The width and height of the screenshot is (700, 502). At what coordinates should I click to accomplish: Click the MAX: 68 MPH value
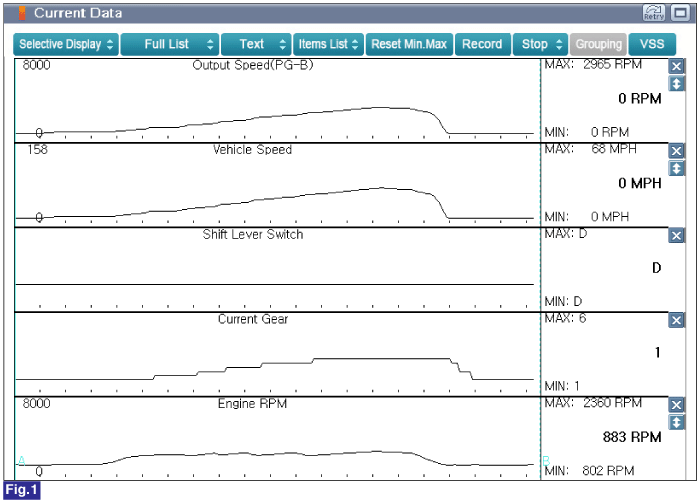[x=590, y=149]
